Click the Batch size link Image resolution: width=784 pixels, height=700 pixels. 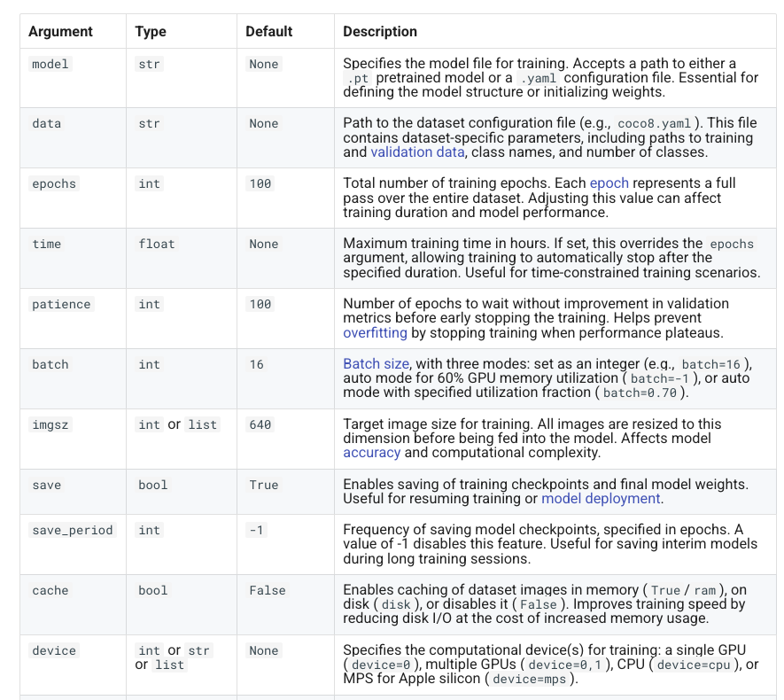coord(376,363)
